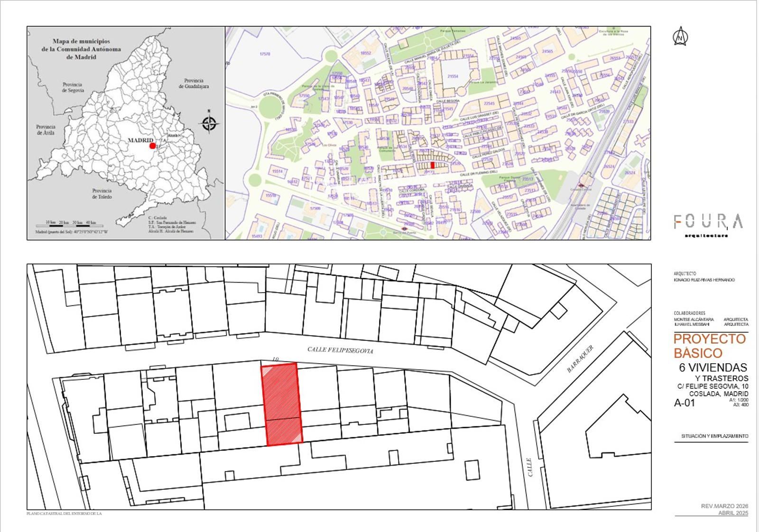This screenshot has width=759, height=532.
Task: Click the north arrow symbol at top right
Action: (x=681, y=37)
